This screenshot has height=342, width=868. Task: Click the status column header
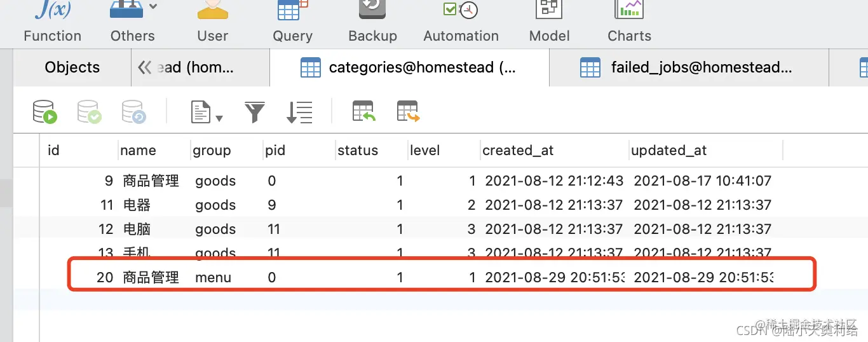pyautogui.click(x=372, y=151)
